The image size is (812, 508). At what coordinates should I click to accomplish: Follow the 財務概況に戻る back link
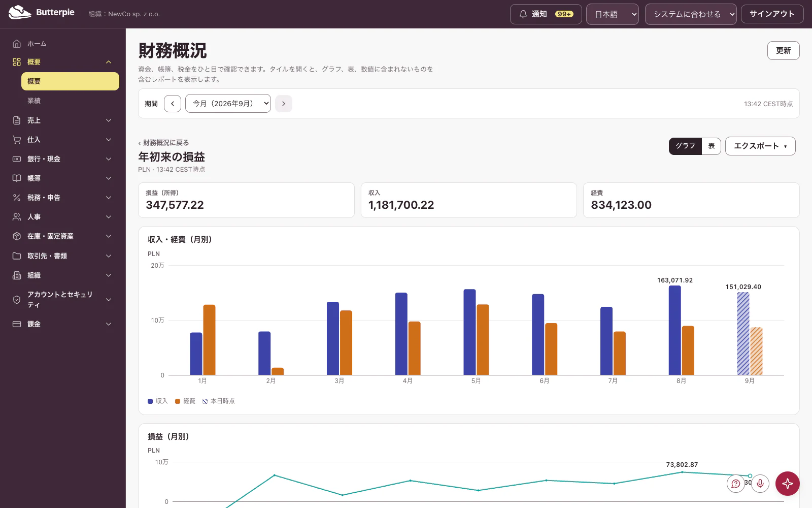[x=163, y=143]
